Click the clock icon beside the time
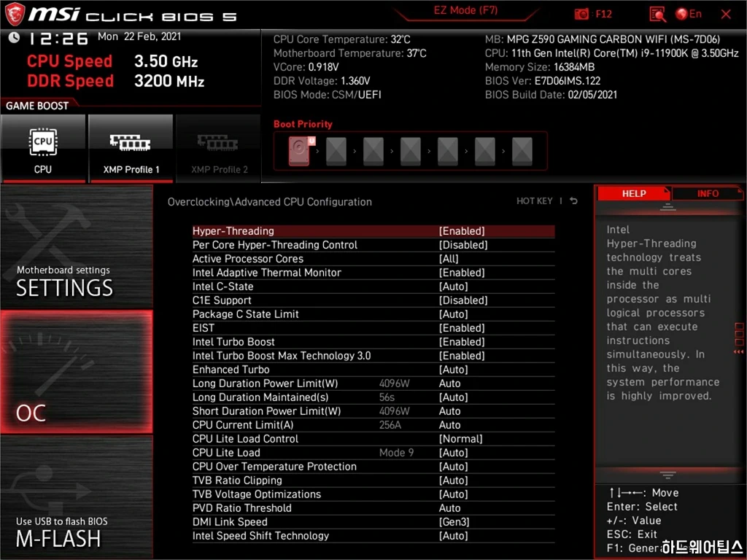This screenshot has width=747, height=560. click(14, 37)
